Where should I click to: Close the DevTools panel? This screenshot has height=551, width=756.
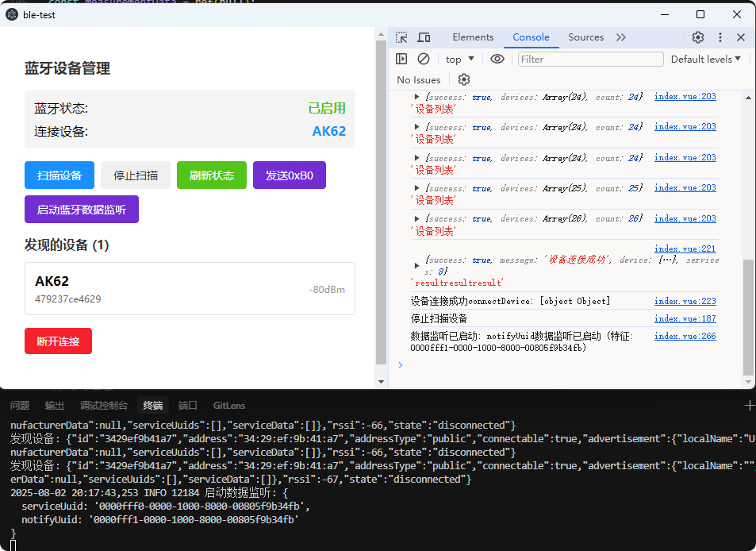coord(741,37)
